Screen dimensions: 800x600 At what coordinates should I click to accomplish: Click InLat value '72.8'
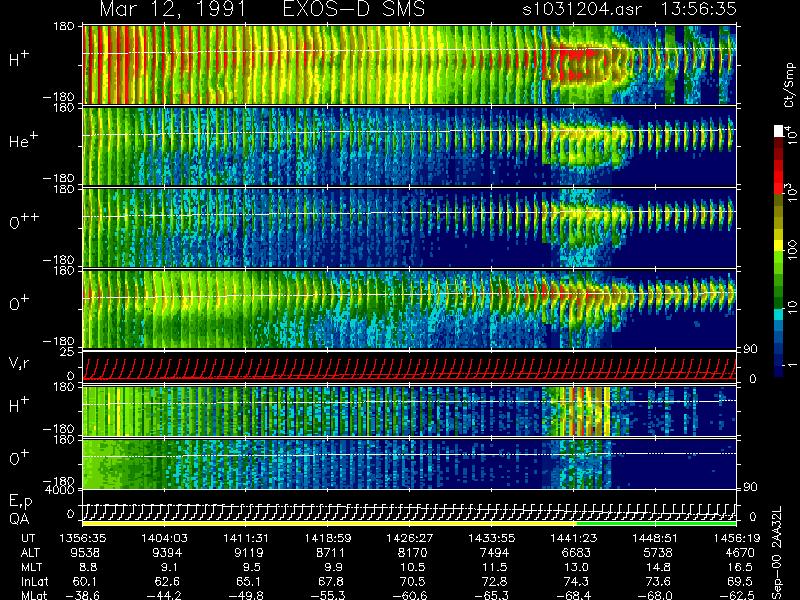pyautogui.click(x=494, y=581)
